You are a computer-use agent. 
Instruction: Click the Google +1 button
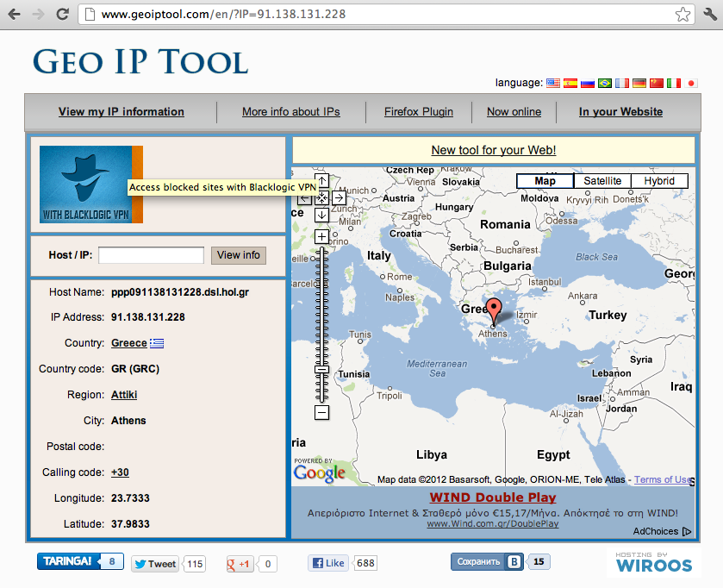(239, 564)
